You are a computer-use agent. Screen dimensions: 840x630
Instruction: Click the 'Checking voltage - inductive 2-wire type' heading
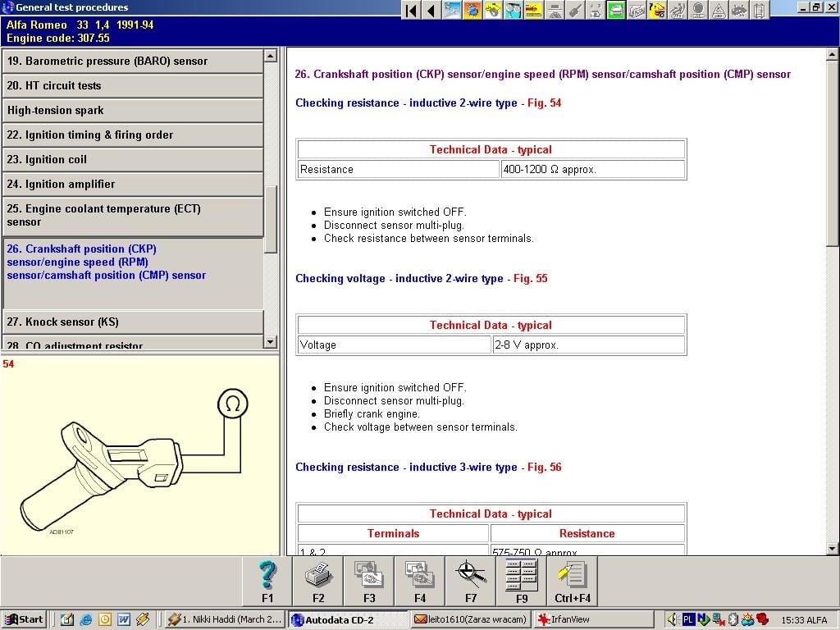pyautogui.click(x=399, y=279)
